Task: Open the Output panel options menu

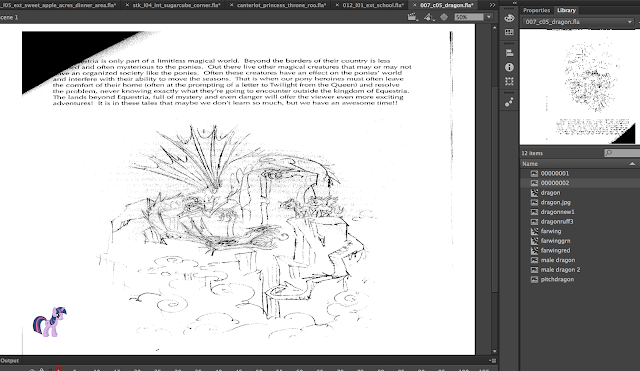Action: 493,361
